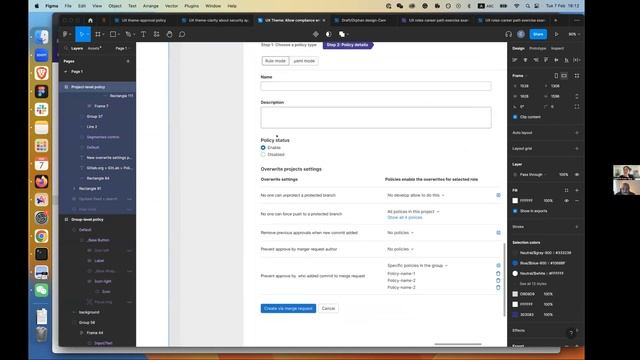Open fill styles four-dots icon
The width and height of the screenshot is (640, 360).
pos(567,190)
